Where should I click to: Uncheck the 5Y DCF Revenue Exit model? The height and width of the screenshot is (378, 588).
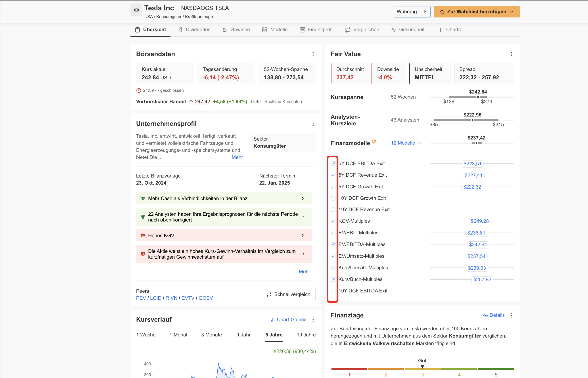[333, 175]
